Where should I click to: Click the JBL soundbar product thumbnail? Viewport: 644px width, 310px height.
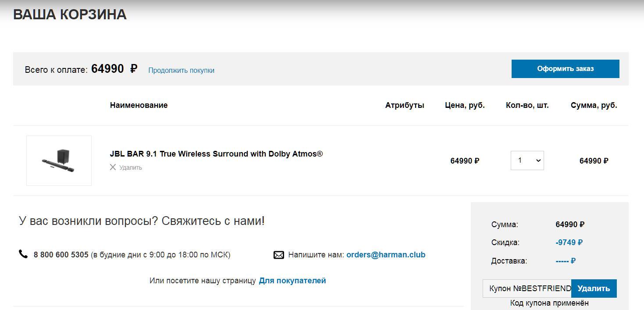[x=59, y=160]
